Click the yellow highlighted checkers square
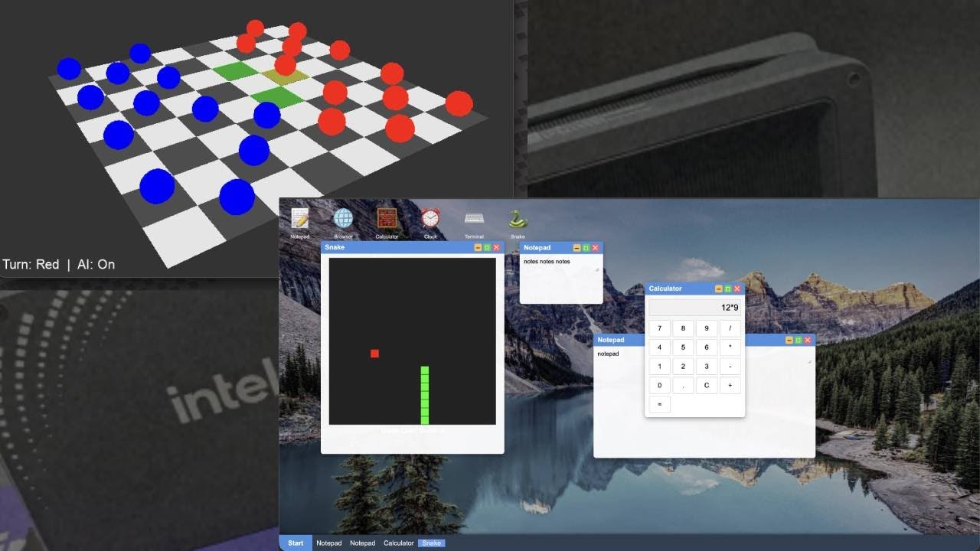This screenshot has width=980, height=551. click(286, 77)
